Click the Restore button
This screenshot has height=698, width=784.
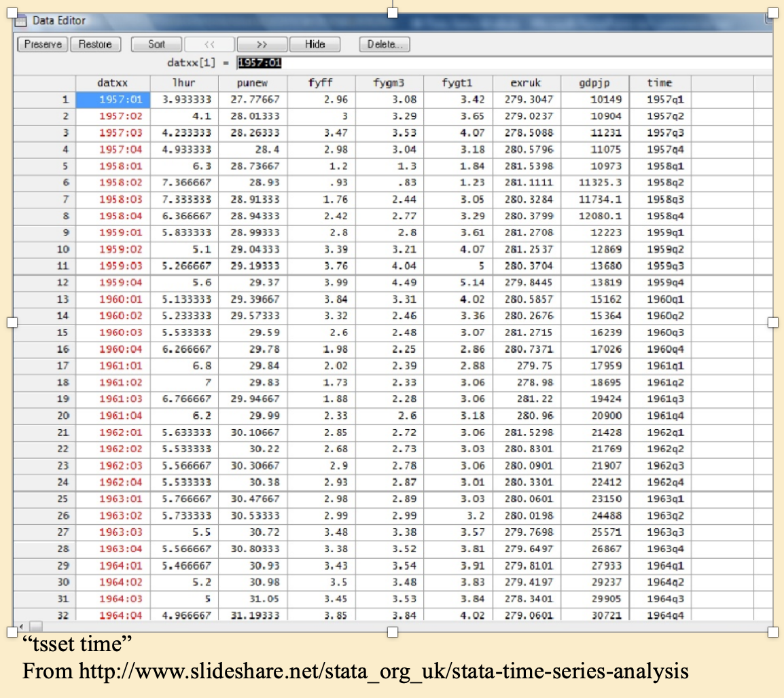(x=95, y=44)
